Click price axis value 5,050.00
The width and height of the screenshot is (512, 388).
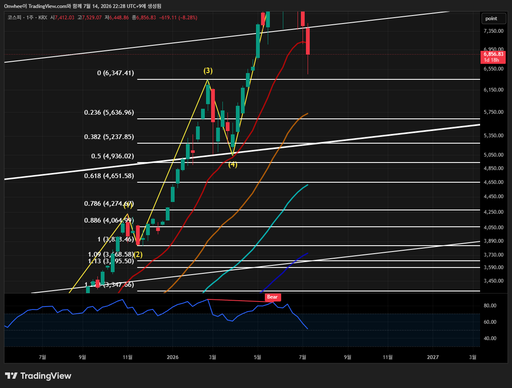494,155
